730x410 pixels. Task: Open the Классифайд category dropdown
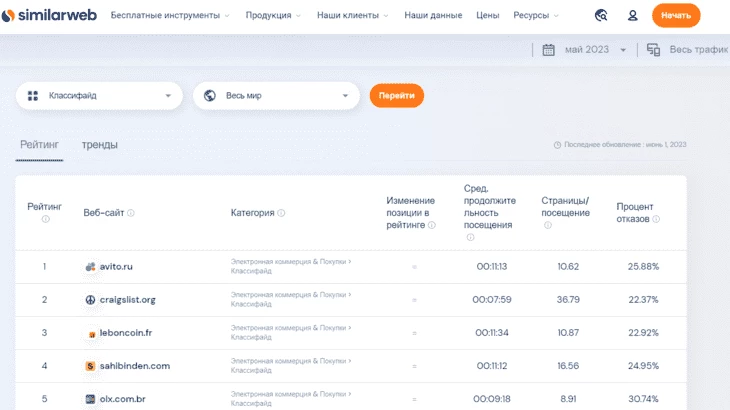coord(99,96)
